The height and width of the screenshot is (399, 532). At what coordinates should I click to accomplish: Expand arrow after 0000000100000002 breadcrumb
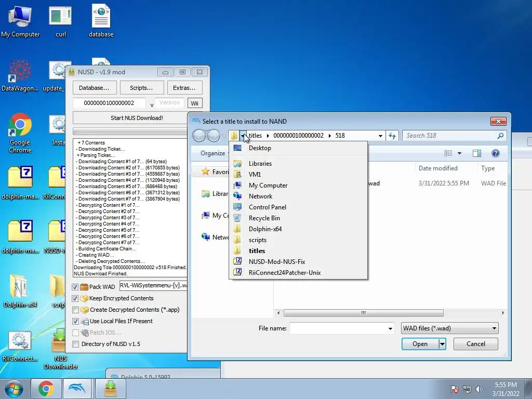[329, 136]
